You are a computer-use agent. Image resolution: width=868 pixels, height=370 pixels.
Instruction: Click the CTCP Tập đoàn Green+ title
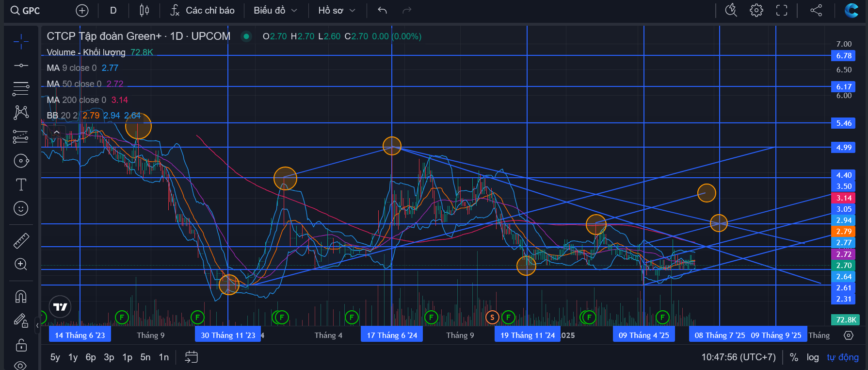(x=138, y=36)
